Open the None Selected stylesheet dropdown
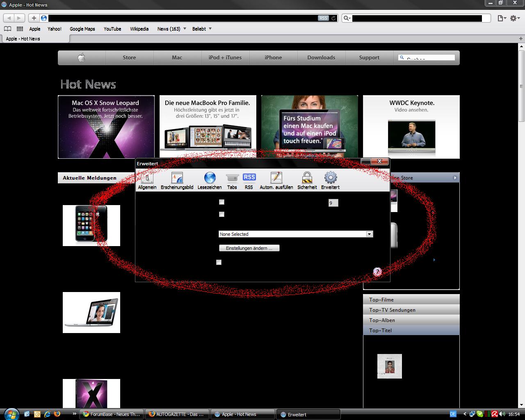 click(x=296, y=234)
